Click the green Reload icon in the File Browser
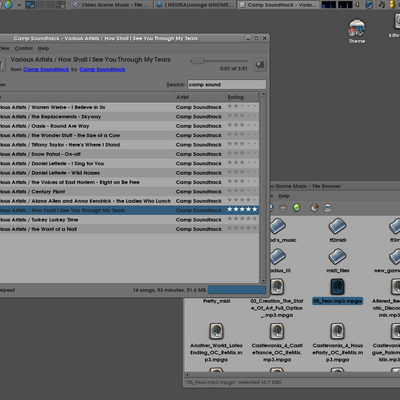The width and height of the screenshot is (400, 400). (x=296, y=208)
